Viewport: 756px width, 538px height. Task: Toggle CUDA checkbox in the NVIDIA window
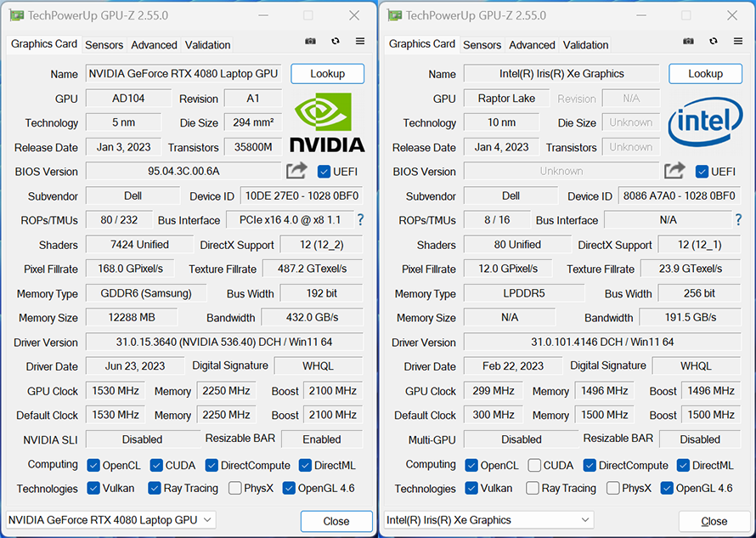click(x=156, y=466)
